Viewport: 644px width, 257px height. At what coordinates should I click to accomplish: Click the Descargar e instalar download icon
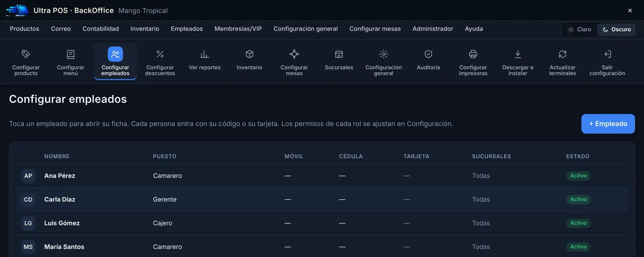point(518,54)
